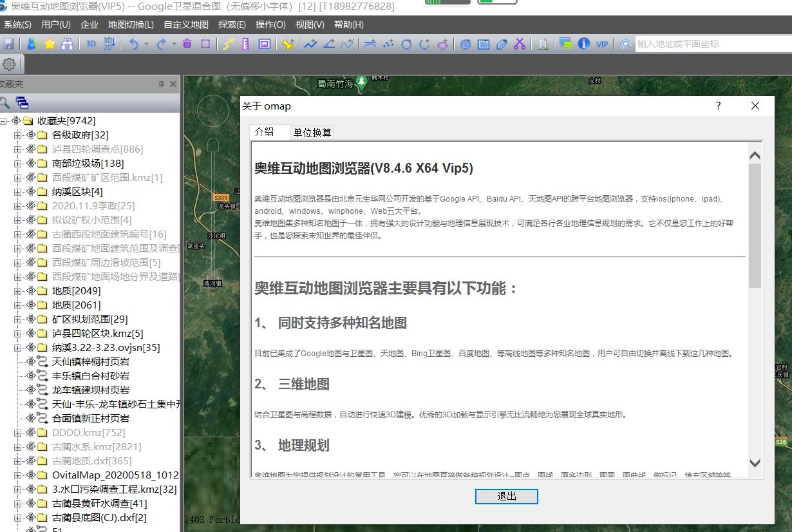
Task: Click the redo arrow icon
Action: (161, 44)
